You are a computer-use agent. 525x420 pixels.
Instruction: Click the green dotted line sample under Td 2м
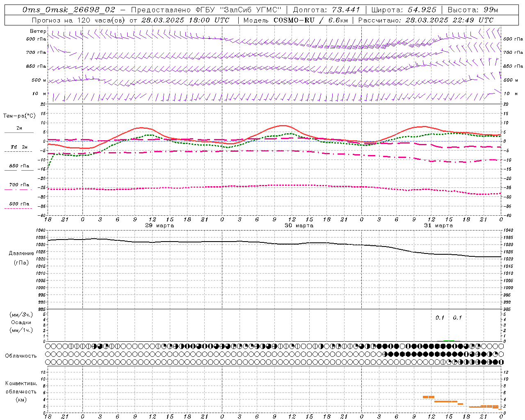pos(18,151)
